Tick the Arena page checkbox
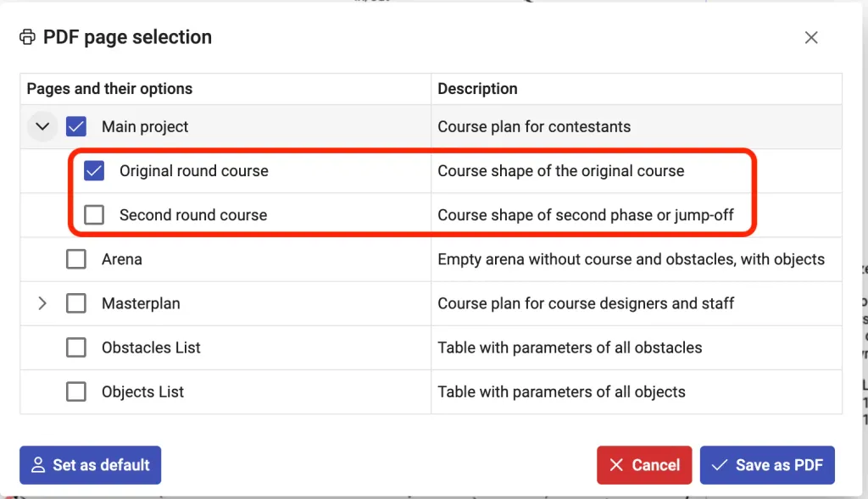This screenshot has width=868, height=499. point(76,259)
